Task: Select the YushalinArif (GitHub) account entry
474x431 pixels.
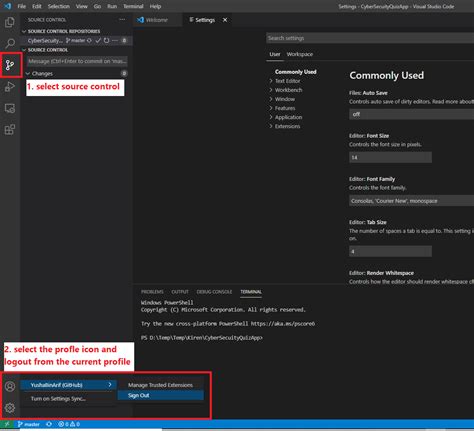Action: (69, 385)
